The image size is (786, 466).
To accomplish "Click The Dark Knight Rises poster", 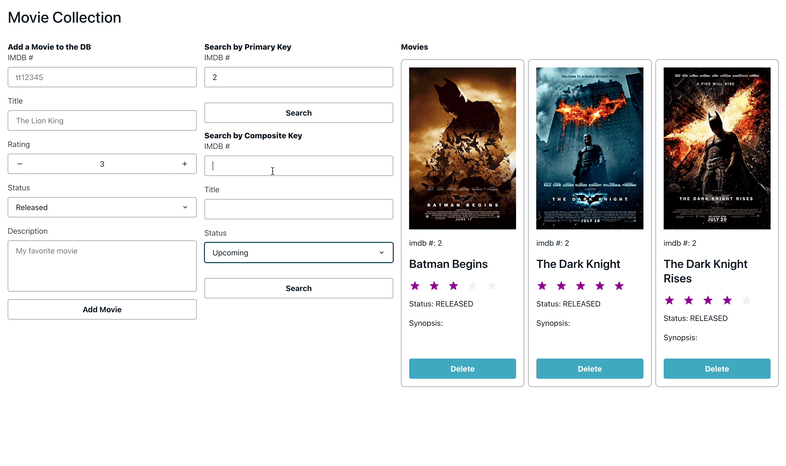I will [x=717, y=148].
